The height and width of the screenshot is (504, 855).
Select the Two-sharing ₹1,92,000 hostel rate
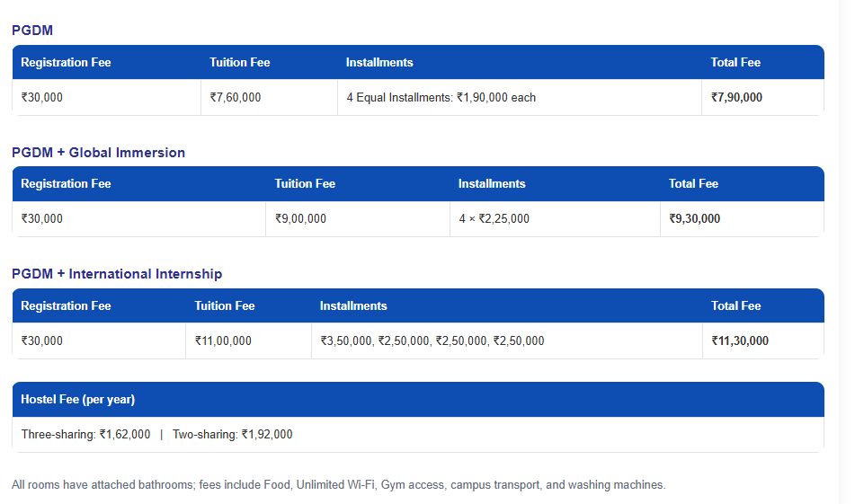pyautogui.click(x=233, y=435)
